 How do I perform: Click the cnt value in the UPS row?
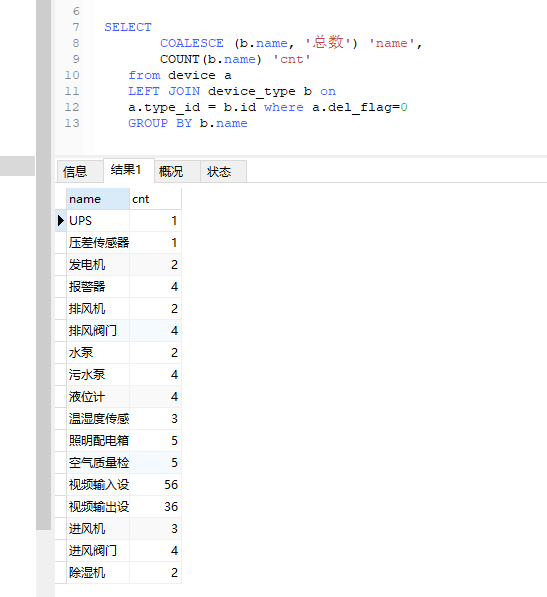[174, 221]
